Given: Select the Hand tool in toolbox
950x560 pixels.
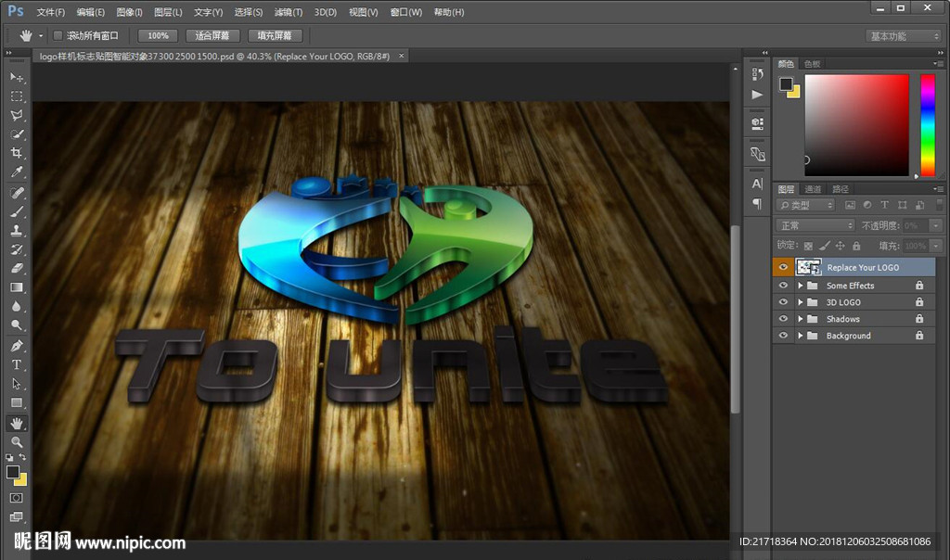Looking at the screenshot, I should [x=17, y=423].
